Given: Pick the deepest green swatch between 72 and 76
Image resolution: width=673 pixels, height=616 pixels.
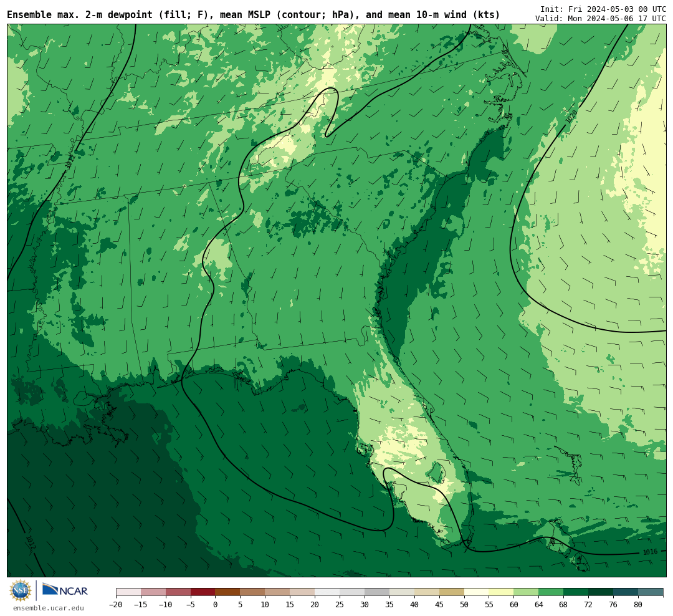Looking at the screenshot, I should pyautogui.click(x=601, y=592).
